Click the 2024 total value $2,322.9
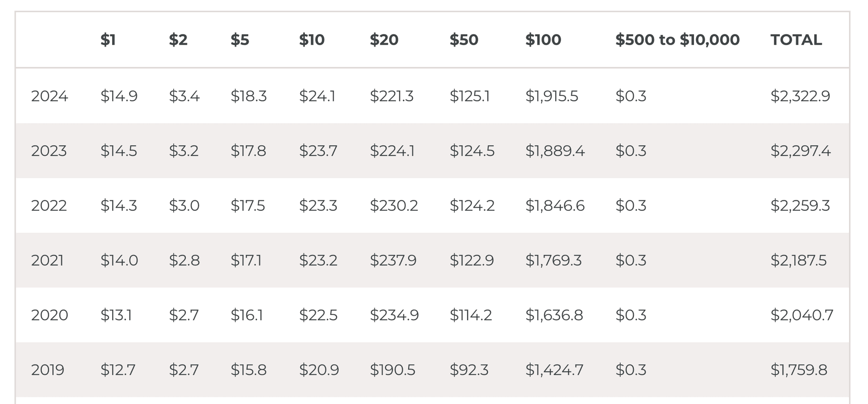 click(800, 96)
